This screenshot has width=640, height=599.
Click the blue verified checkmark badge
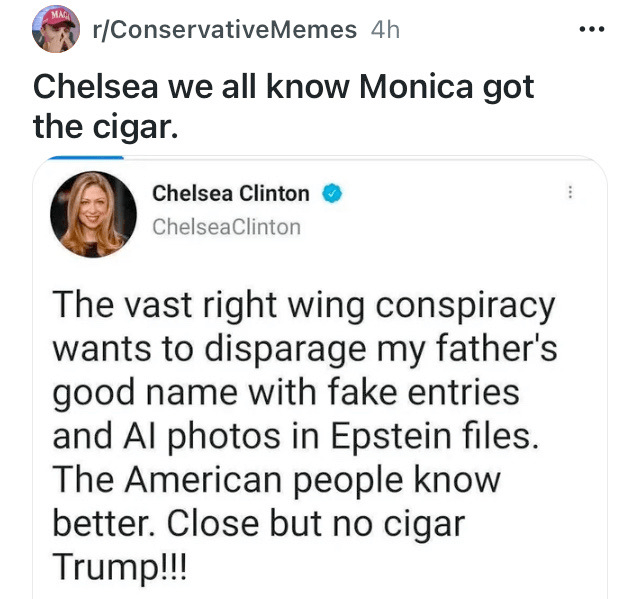tap(332, 193)
